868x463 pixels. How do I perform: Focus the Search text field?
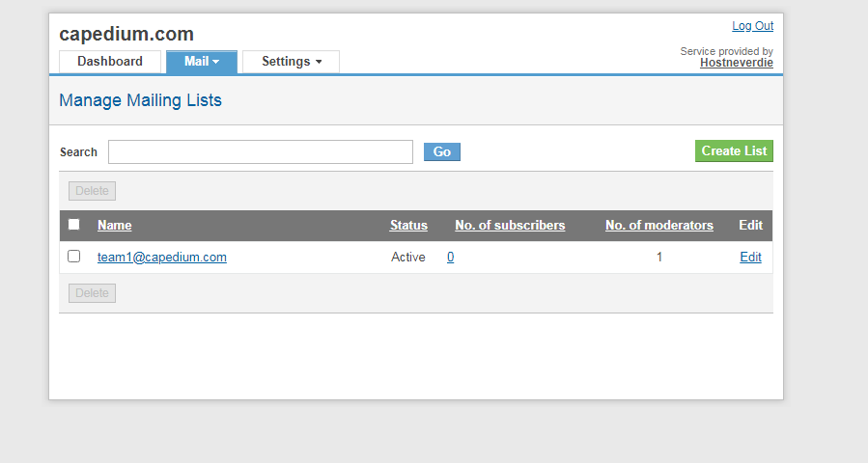261,152
